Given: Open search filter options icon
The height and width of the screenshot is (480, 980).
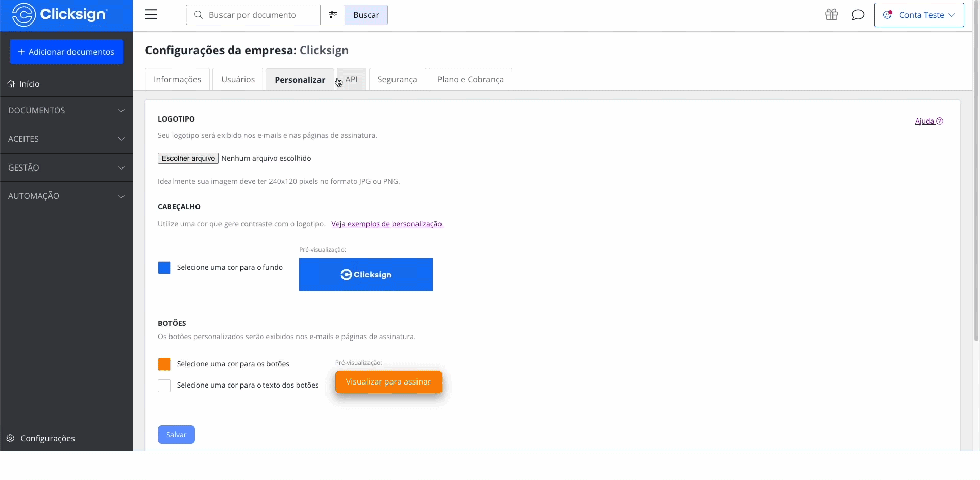Looking at the screenshot, I should 333,15.
